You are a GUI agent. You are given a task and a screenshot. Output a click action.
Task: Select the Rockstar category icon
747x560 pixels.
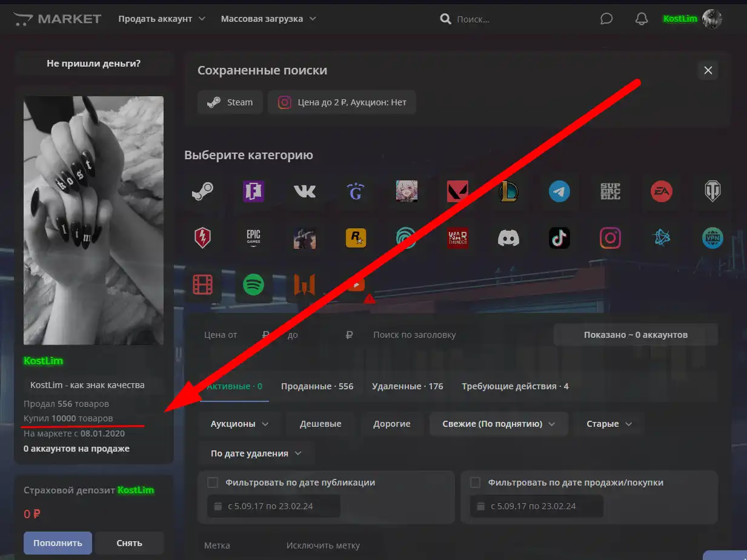pyautogui.click(x=356, y=238)
